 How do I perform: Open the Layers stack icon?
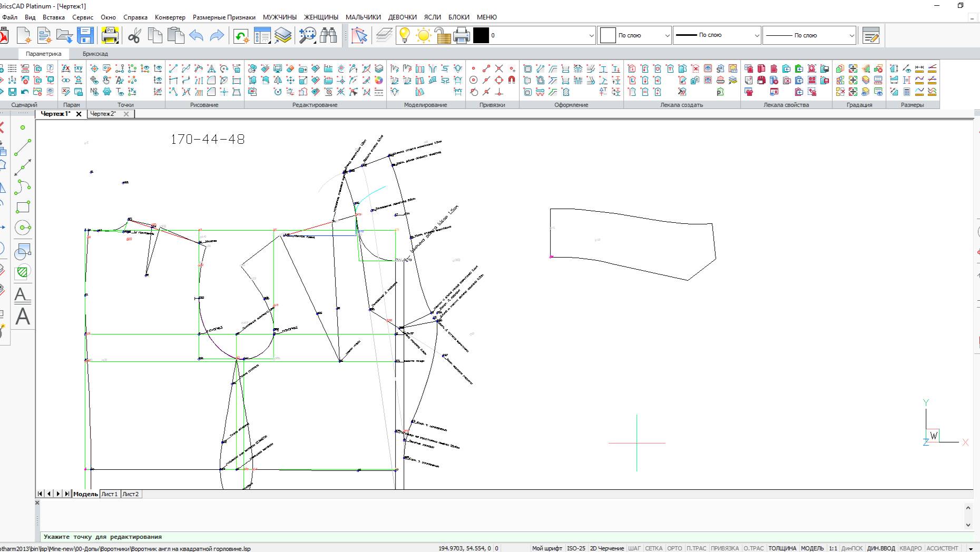click(x=283, y=36)
